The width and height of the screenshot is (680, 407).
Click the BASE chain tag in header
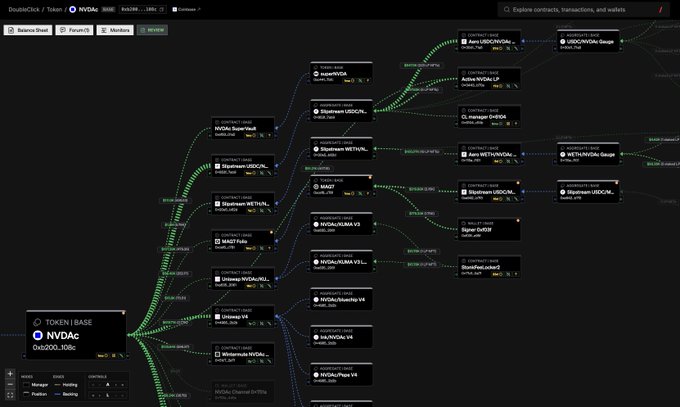click(x=108, y=10)
